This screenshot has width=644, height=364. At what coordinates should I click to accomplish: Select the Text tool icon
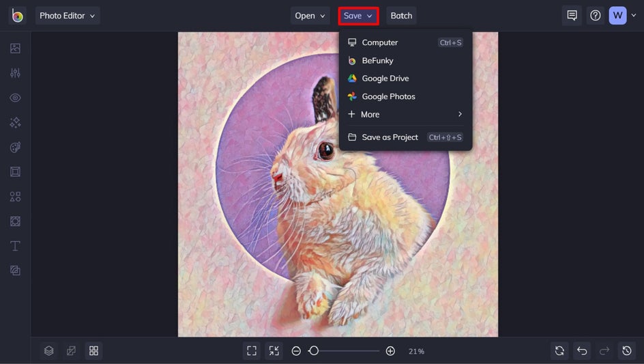tap(15, 246)
